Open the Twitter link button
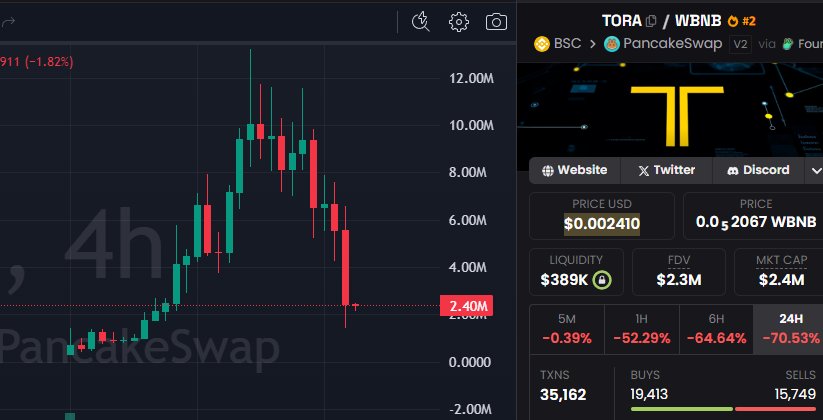 click(666, 170)
